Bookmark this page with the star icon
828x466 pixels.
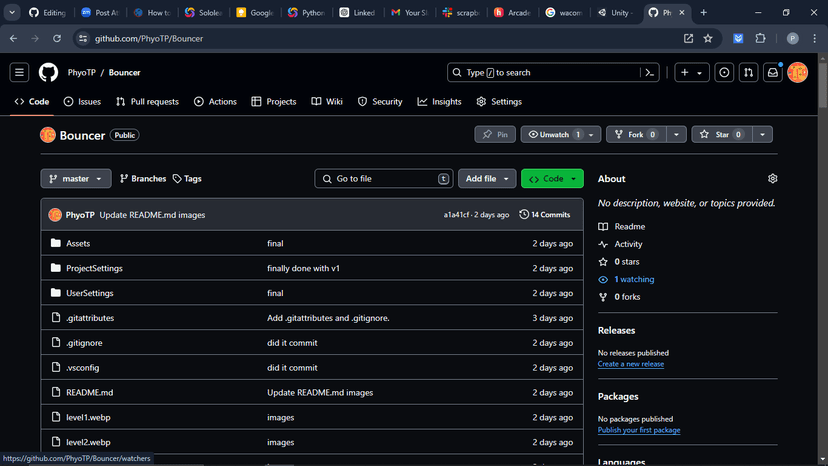point(708,38)
